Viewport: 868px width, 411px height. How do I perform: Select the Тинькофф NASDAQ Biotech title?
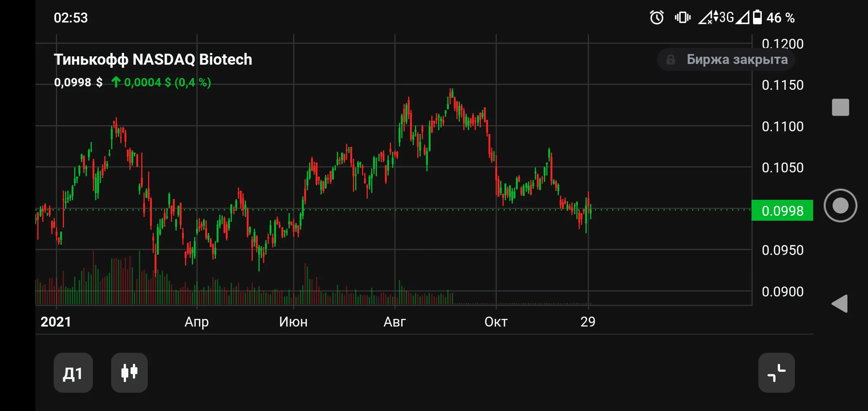153,59
